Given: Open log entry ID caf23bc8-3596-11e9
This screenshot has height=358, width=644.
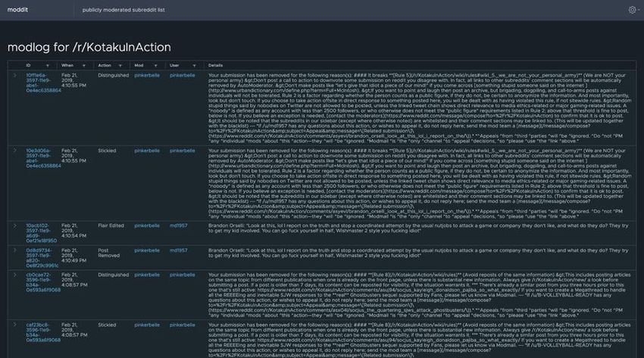Looking at the screenshot, I should (43, 332).
